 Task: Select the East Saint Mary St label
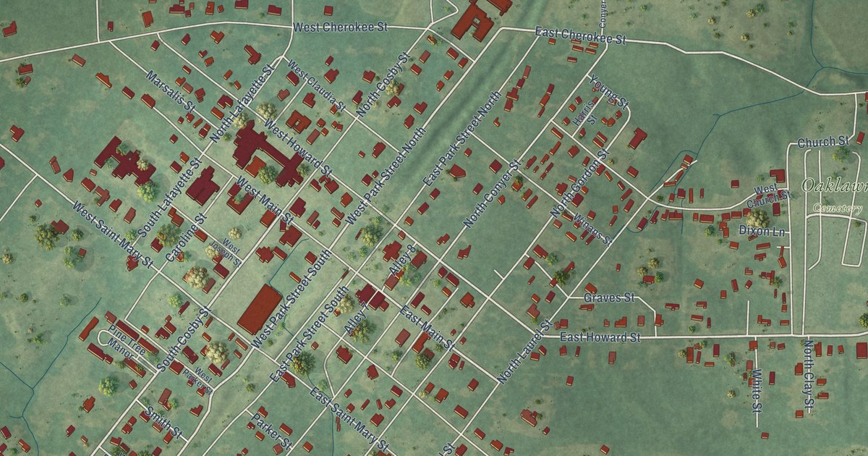click(x=349, y=419)
